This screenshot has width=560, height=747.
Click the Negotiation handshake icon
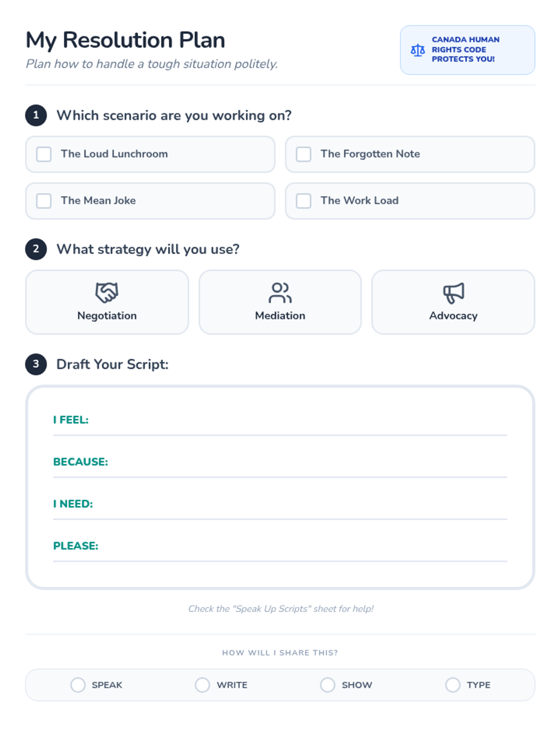pyautogui.click(x=107, y=293)
